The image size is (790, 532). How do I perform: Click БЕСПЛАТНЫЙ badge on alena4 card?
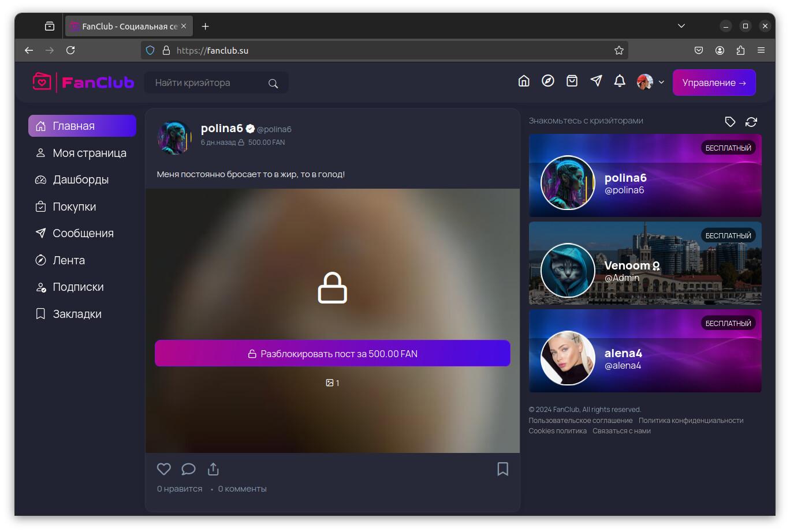(x=728, y=323)
